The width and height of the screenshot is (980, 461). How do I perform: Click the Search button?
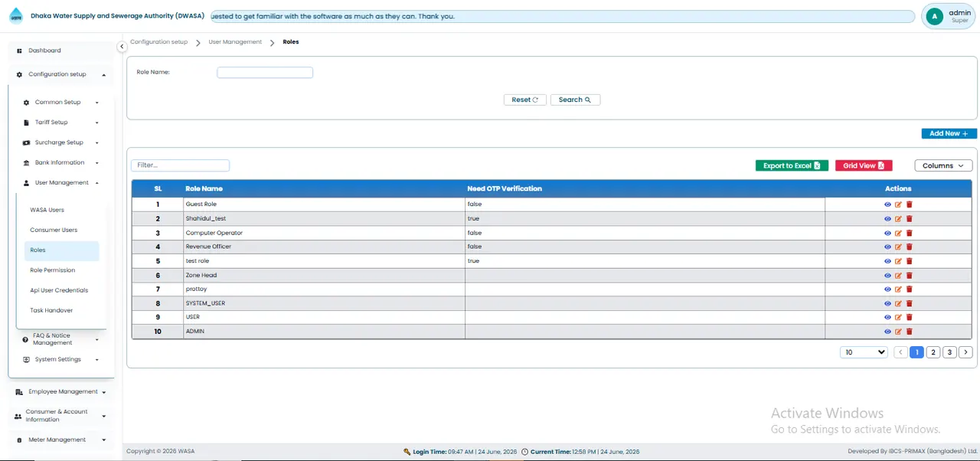coord(575,100)
